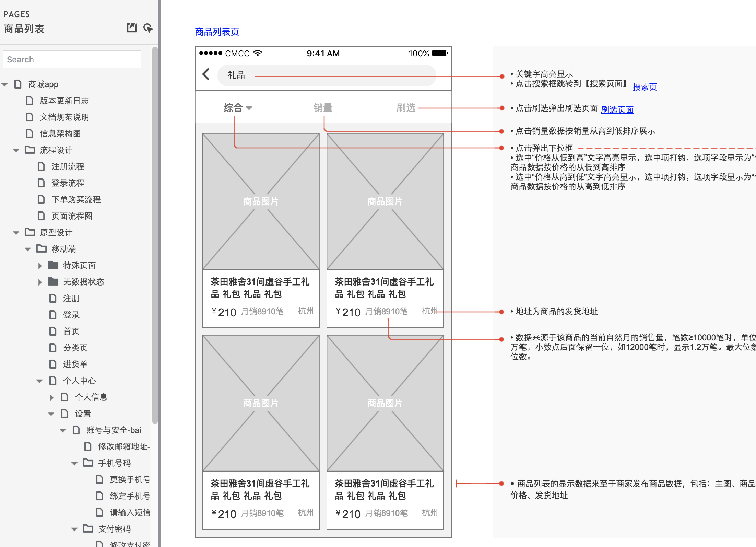Collapse the 原型设计 folder

(16, 233)
